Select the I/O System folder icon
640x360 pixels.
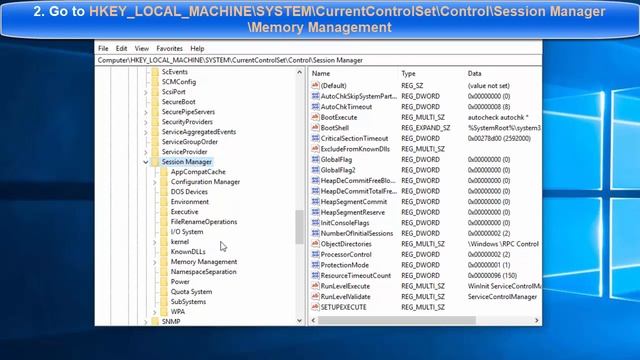click(164, 232)
